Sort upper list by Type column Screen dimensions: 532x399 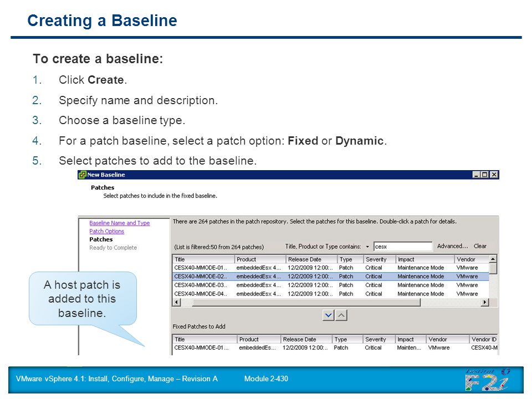point(350,259)
